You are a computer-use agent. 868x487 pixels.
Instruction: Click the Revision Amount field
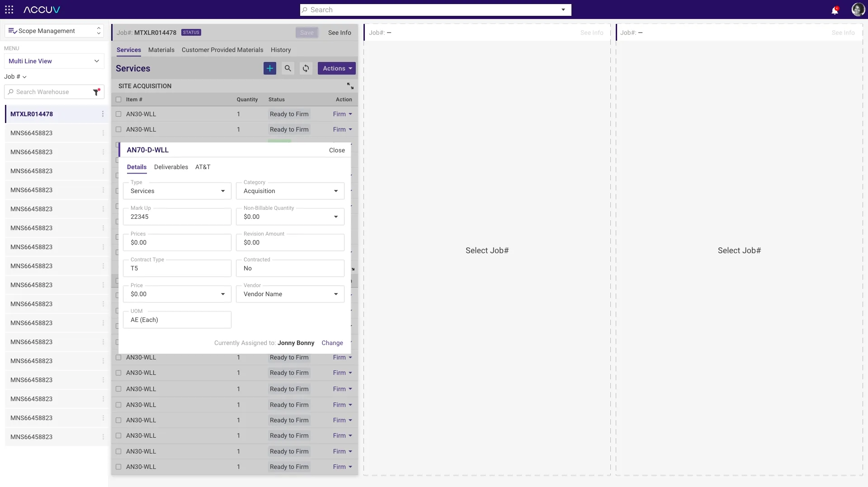click(290, 242)
